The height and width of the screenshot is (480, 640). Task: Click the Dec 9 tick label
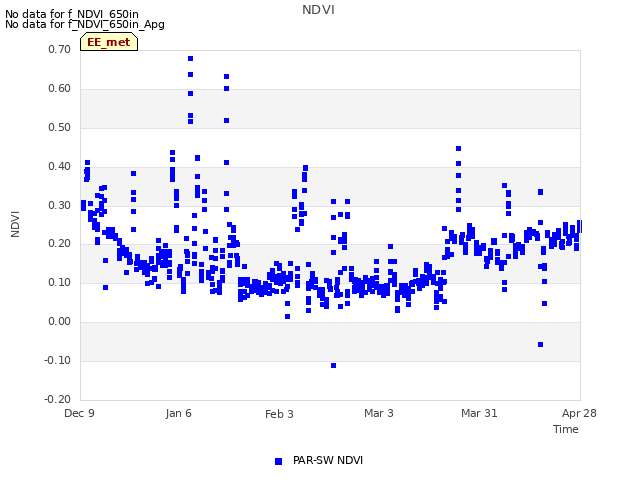pyautogui.click(x=79, y=413)
